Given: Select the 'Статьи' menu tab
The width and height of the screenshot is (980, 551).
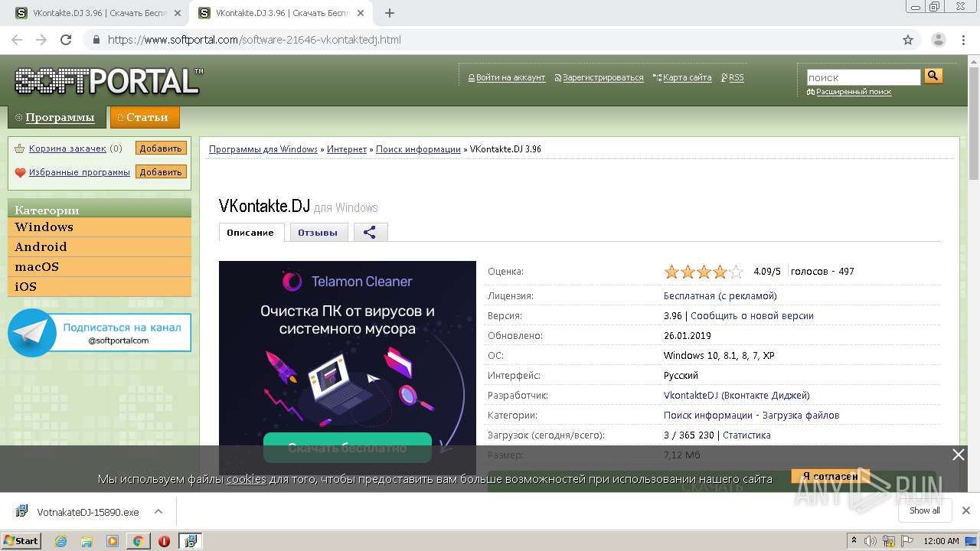Looking at the screenshot, I should pyautogui.click(x=145, y=117).
